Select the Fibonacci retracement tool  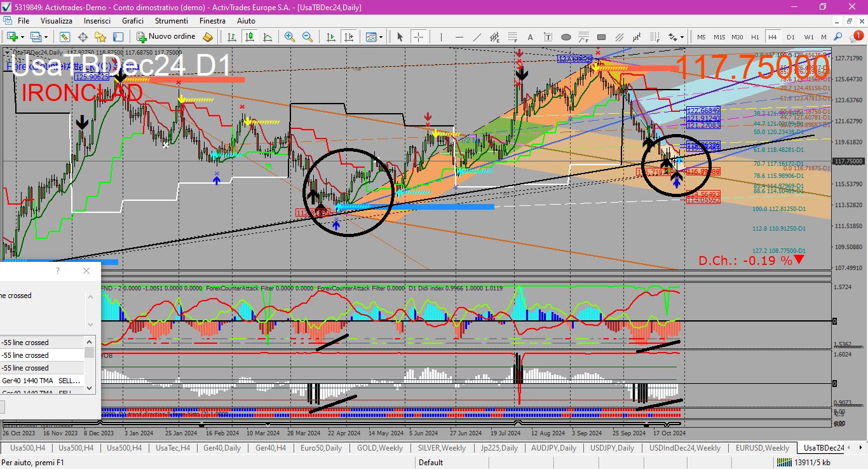click(x=512, y=37)
